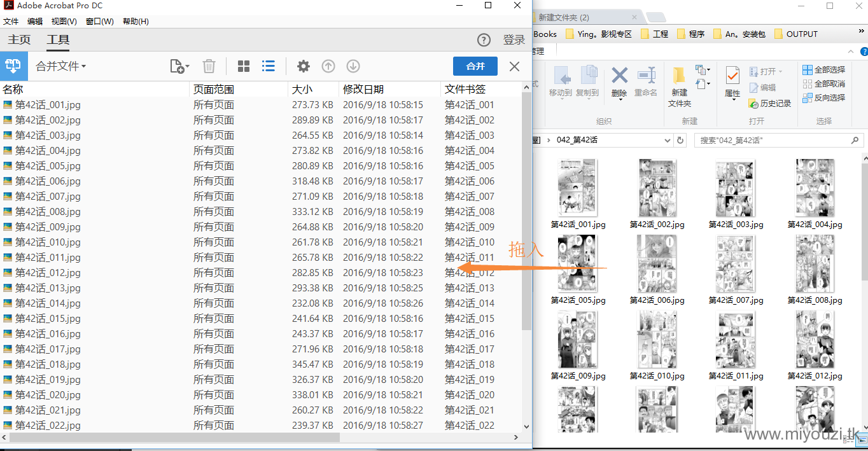Open the 编辑 menu in Acrobat
This screenshot has width=868, height=451.
point(35,21)
